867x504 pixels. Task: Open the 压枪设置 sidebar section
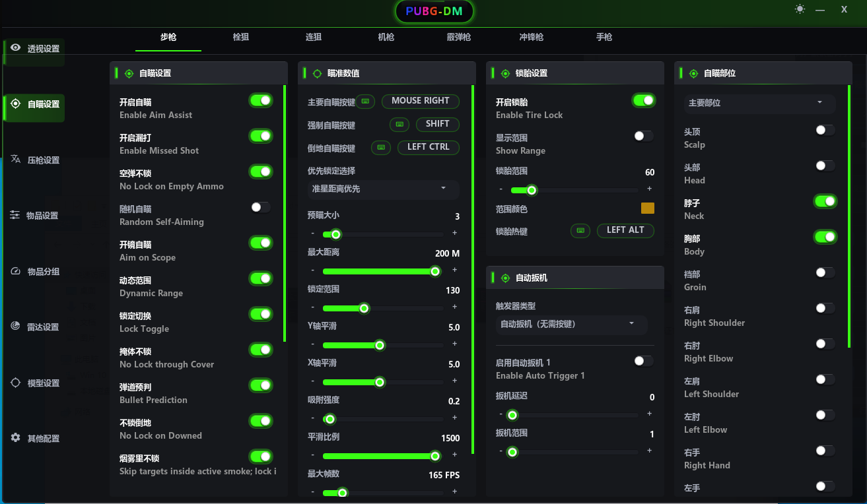tap(34, 160)
